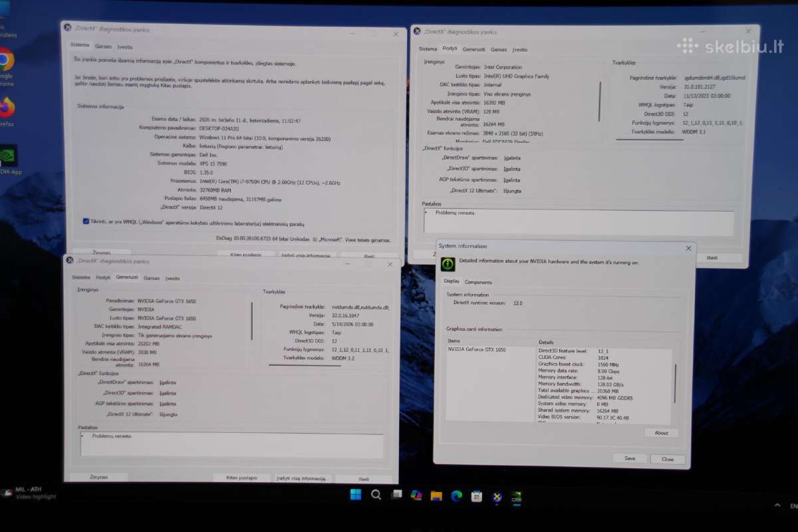Click the '128.03 GB/s' memory bandwidth value
Viewport: 798px width, 532px height.
click(610, 384)
